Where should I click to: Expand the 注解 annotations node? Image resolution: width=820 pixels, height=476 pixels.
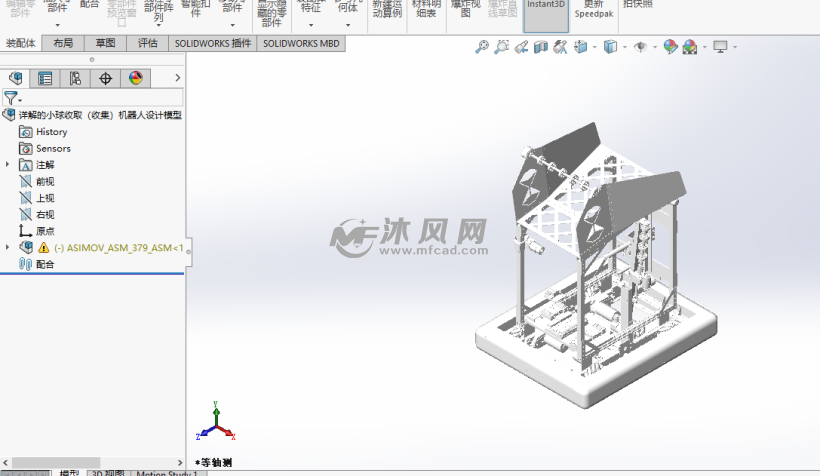pos(7,165)
